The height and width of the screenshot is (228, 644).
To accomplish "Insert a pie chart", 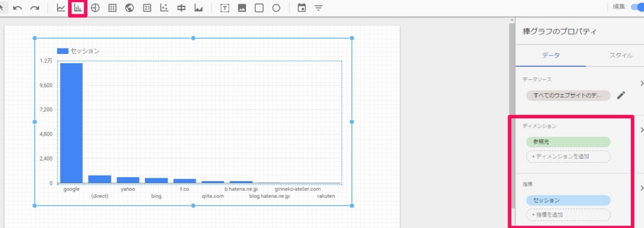I will [x=96, y=8].
